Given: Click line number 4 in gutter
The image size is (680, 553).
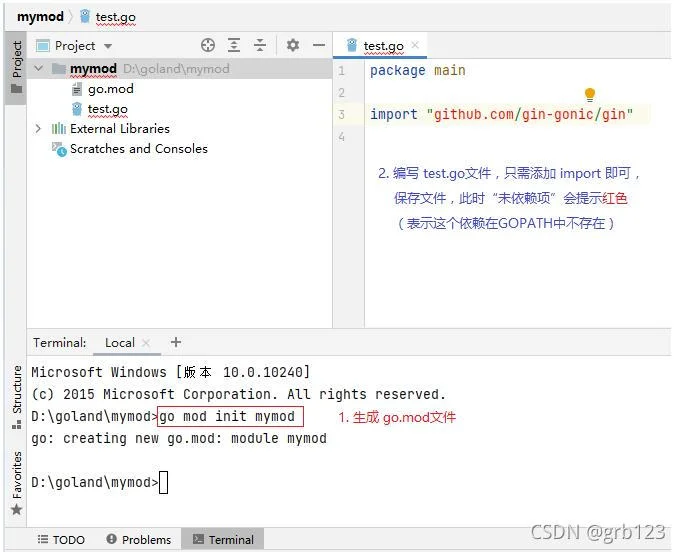Looking at the screenshot, I should [x=342, y=137].
